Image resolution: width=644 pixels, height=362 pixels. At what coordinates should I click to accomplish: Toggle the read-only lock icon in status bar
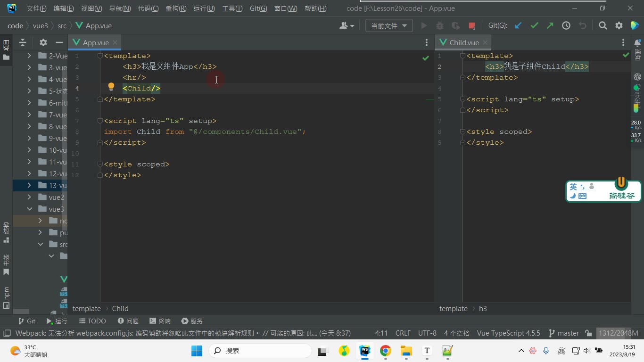(x=588, y=333)
